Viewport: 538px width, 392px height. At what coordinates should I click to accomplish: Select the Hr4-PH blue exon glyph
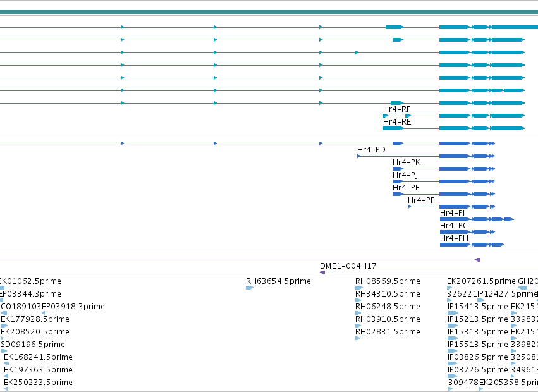[x=472, y=245]
